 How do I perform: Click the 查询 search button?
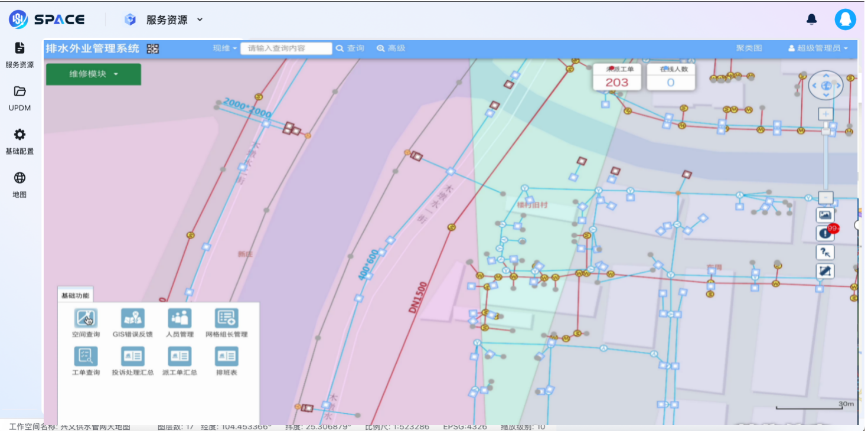(x=350, y=48)
